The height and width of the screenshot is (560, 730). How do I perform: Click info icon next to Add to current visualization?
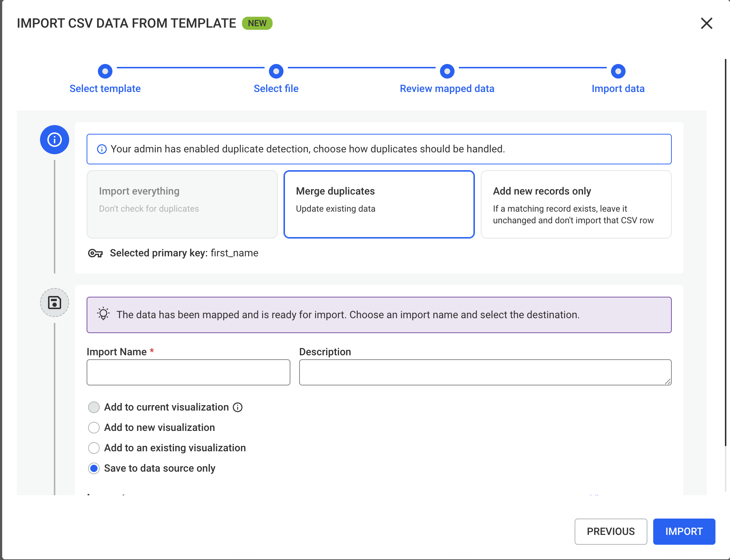pyautogui.click(x=238, y=407)
